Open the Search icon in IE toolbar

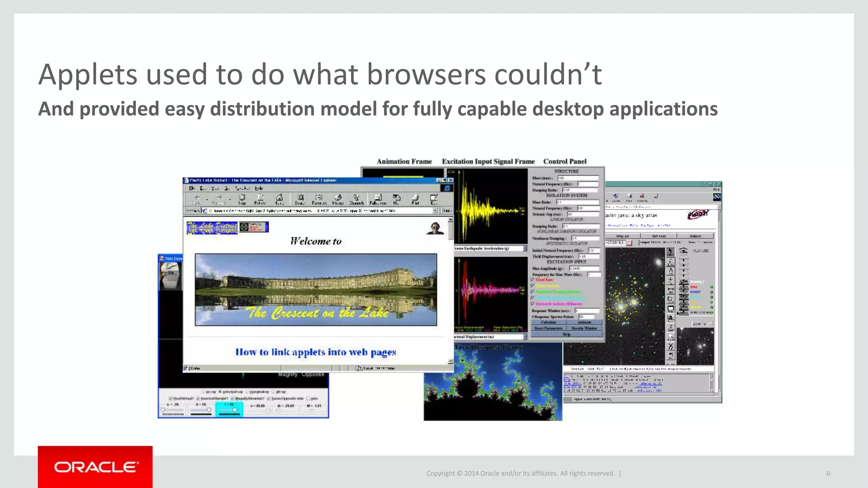coord(300,199)
